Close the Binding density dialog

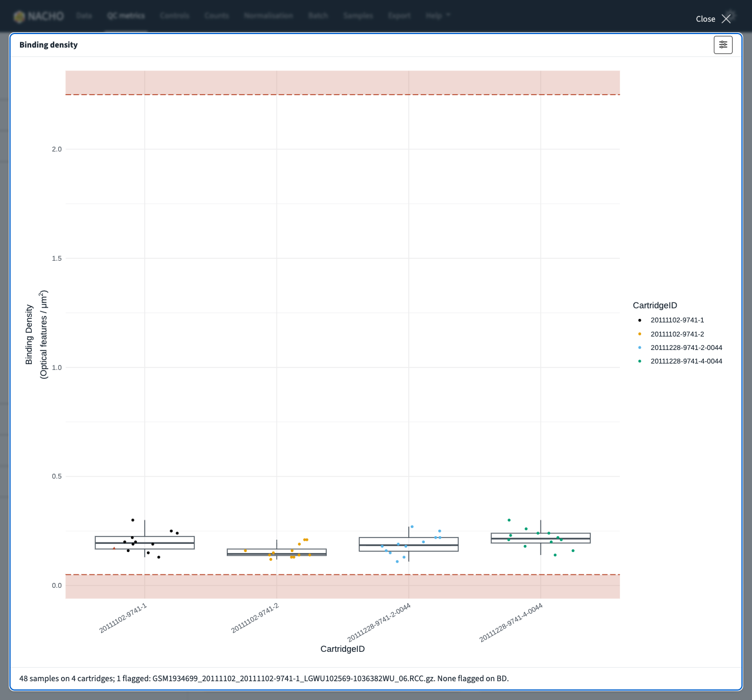[x=713, y=19]
